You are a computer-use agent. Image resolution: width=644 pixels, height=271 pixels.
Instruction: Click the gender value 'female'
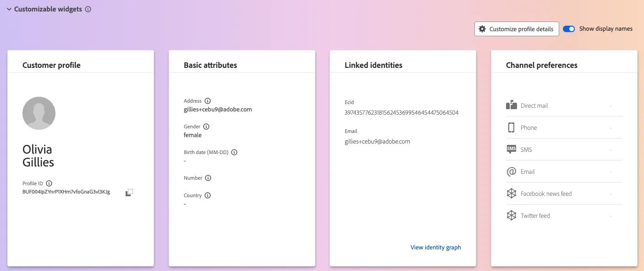[x=193, y=135]
